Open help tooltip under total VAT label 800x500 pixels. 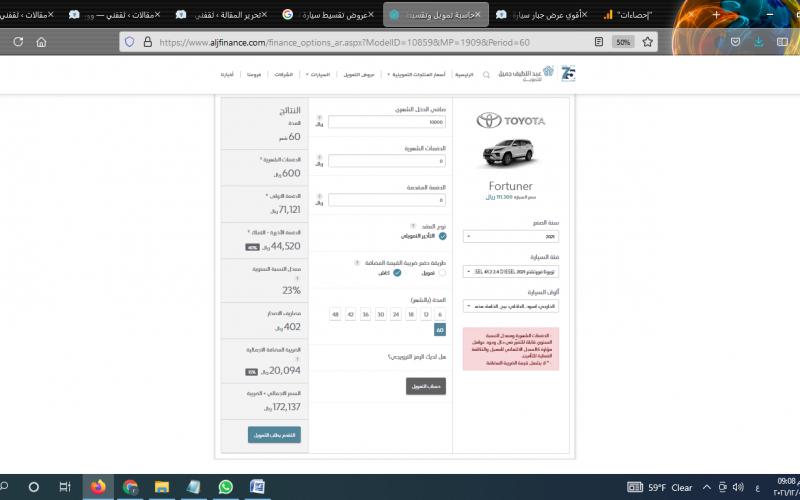(x=297, y=359)
